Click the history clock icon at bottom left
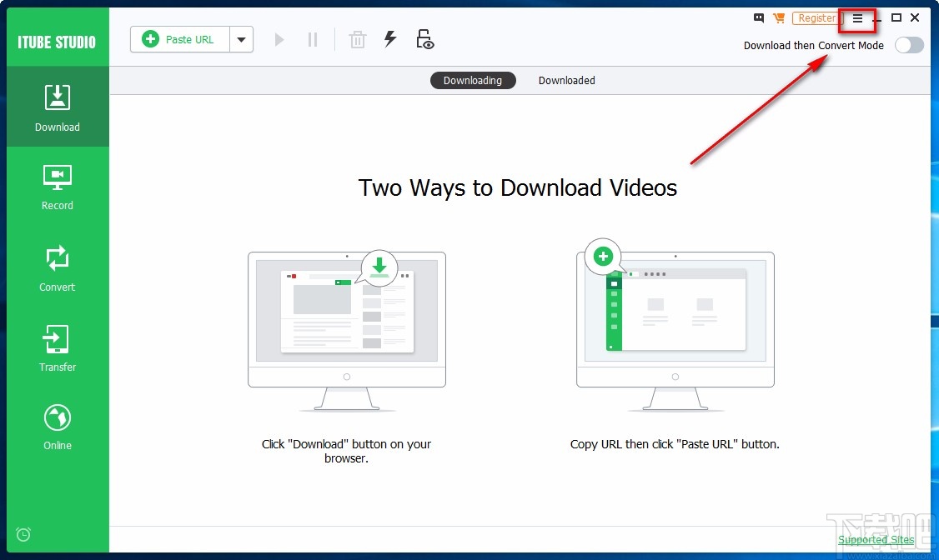 pyautogui.click(x=23, y=534)
